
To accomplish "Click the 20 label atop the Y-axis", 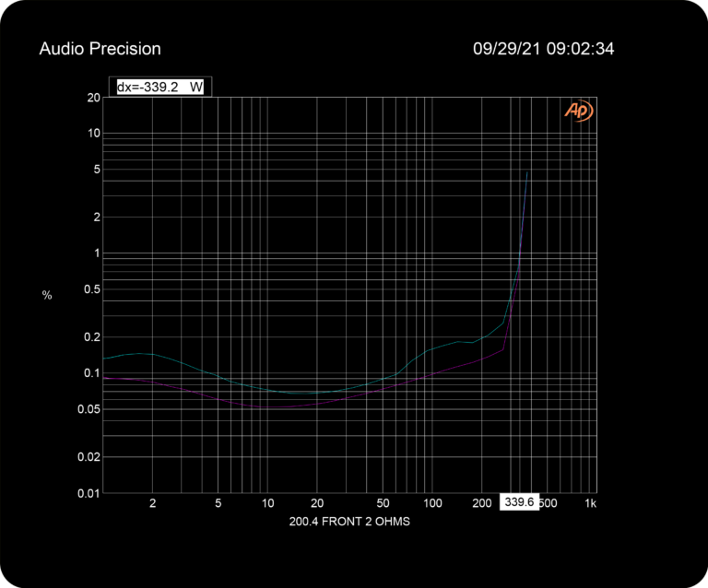I will (93, 98).
